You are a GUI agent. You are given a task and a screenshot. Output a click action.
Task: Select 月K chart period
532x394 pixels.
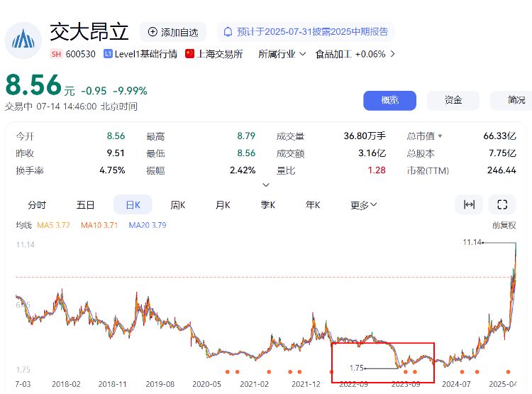(223, 205)
